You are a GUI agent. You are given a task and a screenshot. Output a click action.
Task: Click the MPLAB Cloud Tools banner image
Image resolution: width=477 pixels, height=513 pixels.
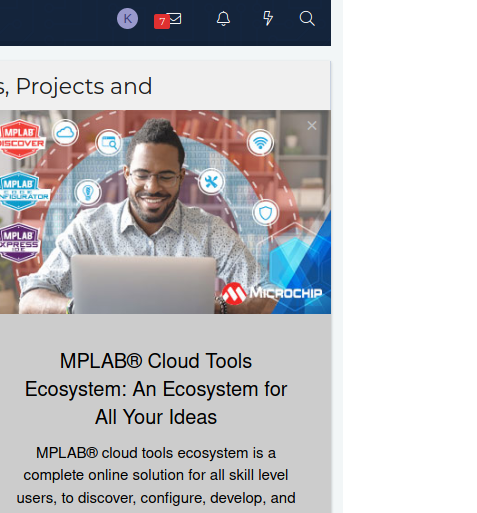[x=165, y=212]
